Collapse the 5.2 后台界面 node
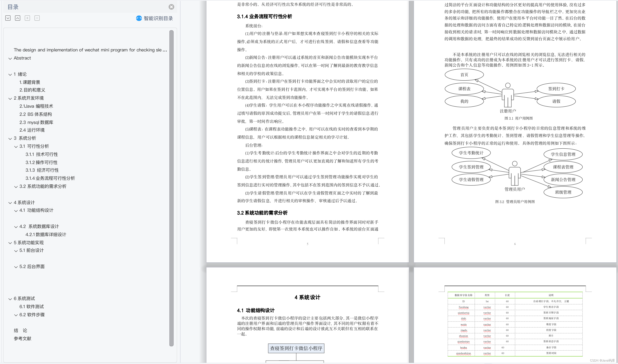The width and height of the screenshot is (618, 364). (x=16, y=267)
